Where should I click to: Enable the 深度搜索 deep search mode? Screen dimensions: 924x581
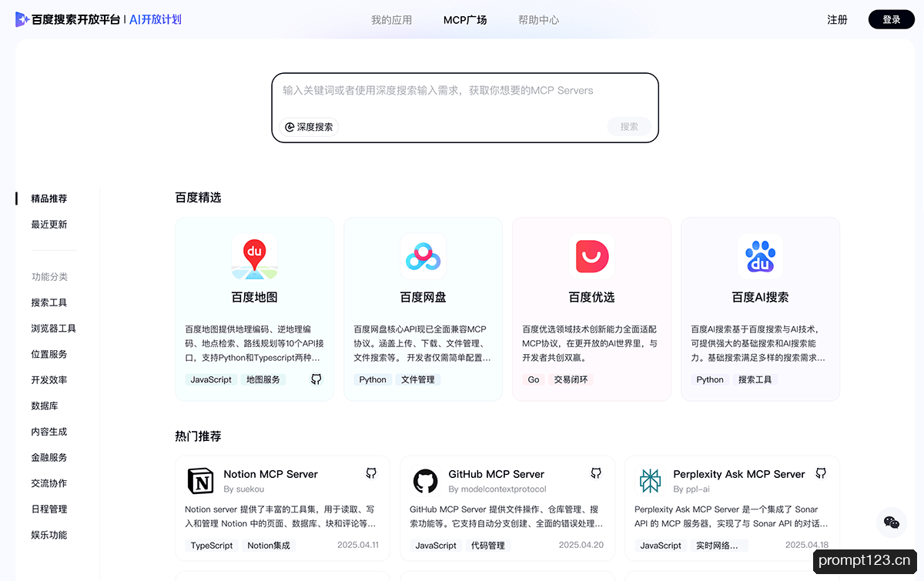[310, 127]
